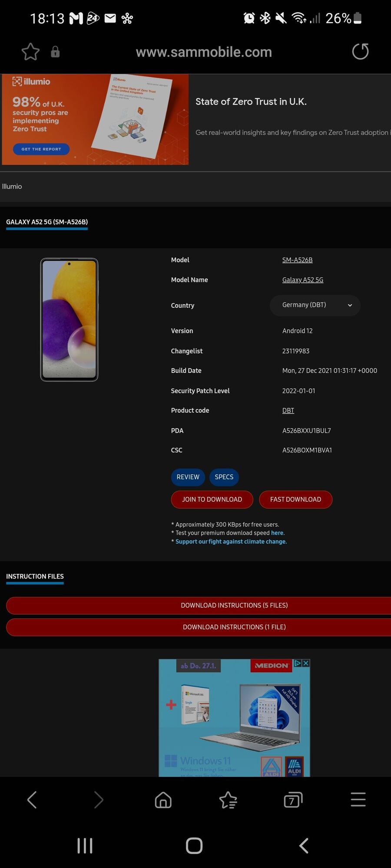Viewport: 391px width, 868px height.
Task: Download instructions with 5 files
Action: pyautogui.click(x=234, y=605)
